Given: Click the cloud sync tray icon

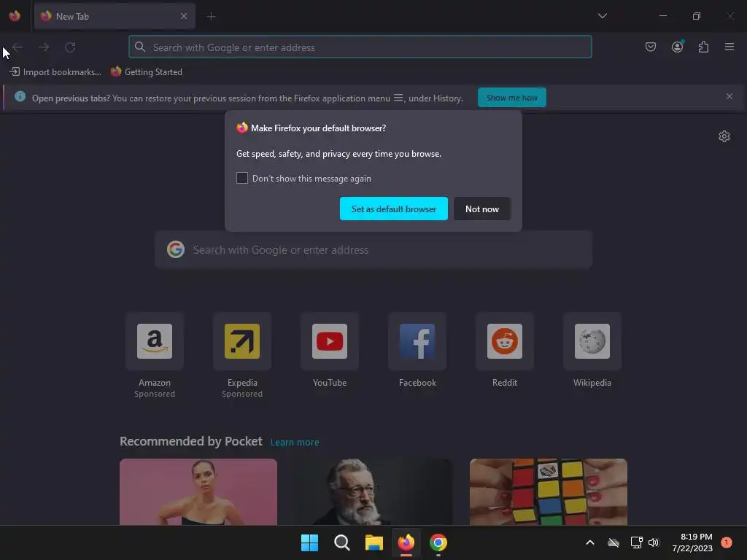Looking at the screenshot, I should (613, 542).
